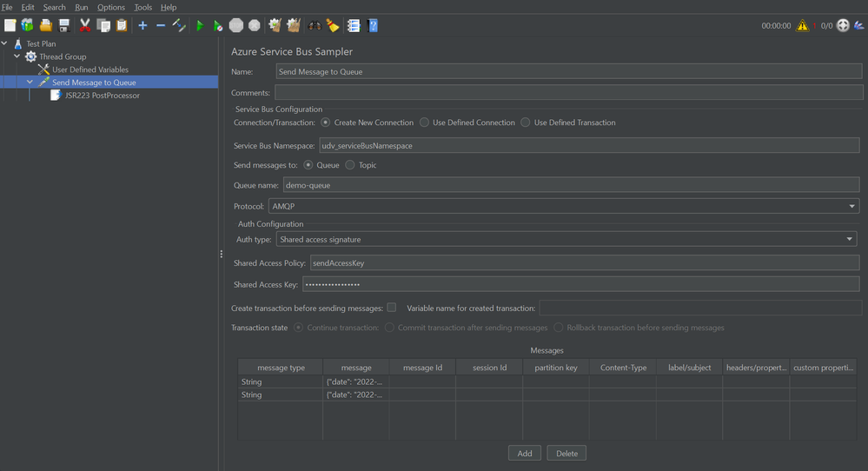Viewport: 868px width, 471px height.
Task: Choose Queue as message destination
Action: tap(308, 165)
